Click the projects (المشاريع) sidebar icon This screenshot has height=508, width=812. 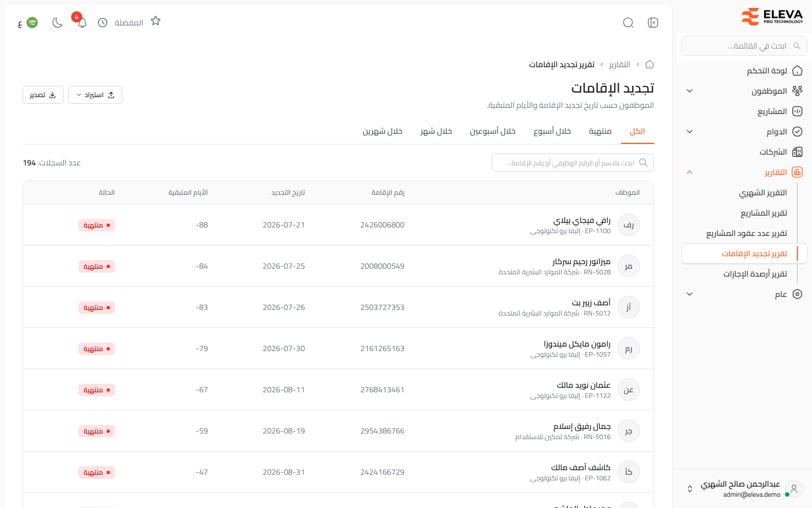click(797, 111)
